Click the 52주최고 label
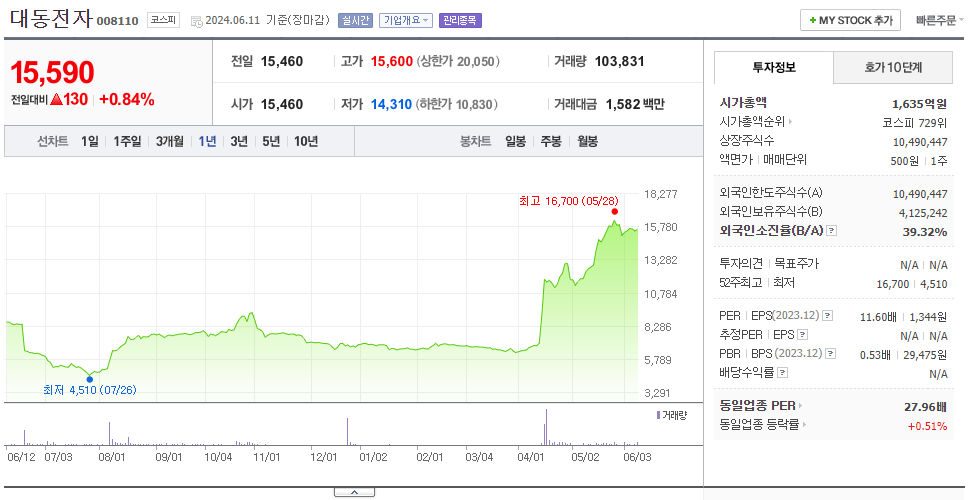This screenshot has width=968, height=500. [741, 283]
